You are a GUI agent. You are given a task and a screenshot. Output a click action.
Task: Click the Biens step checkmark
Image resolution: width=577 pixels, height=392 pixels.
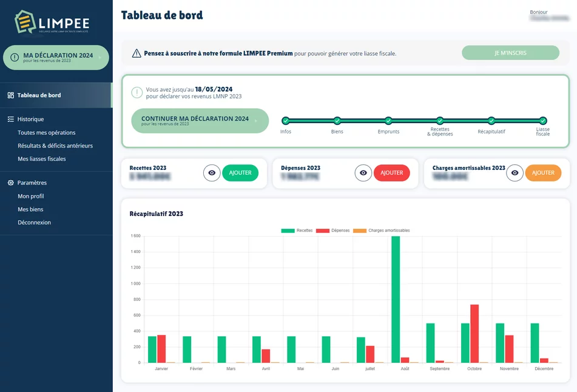[x=337, y=121]
